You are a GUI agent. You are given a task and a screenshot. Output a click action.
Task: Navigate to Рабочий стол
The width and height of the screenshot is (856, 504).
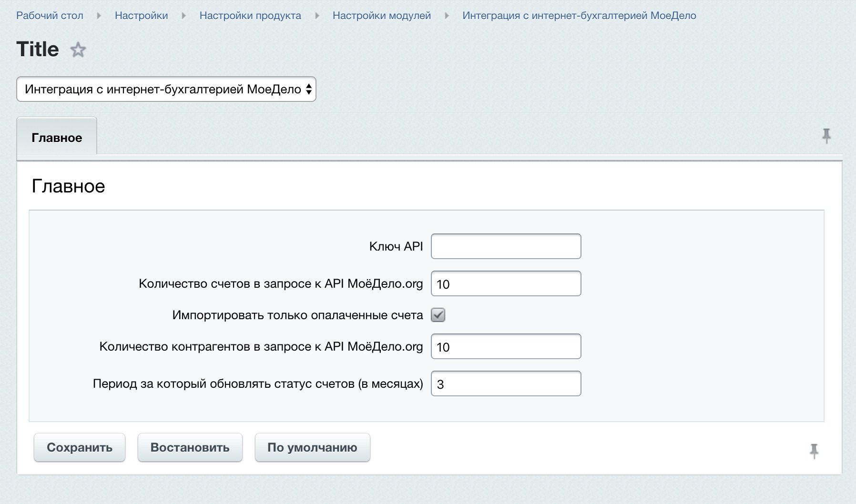coord(50,15)
